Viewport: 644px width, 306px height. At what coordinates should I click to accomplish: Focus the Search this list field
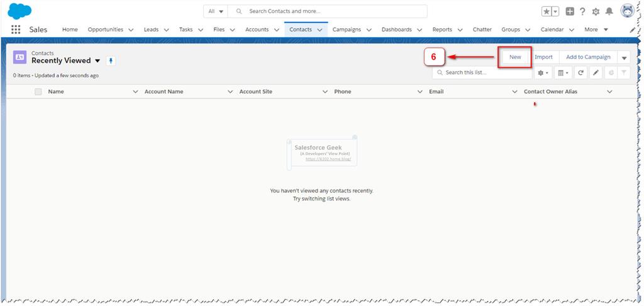[482, 73]
